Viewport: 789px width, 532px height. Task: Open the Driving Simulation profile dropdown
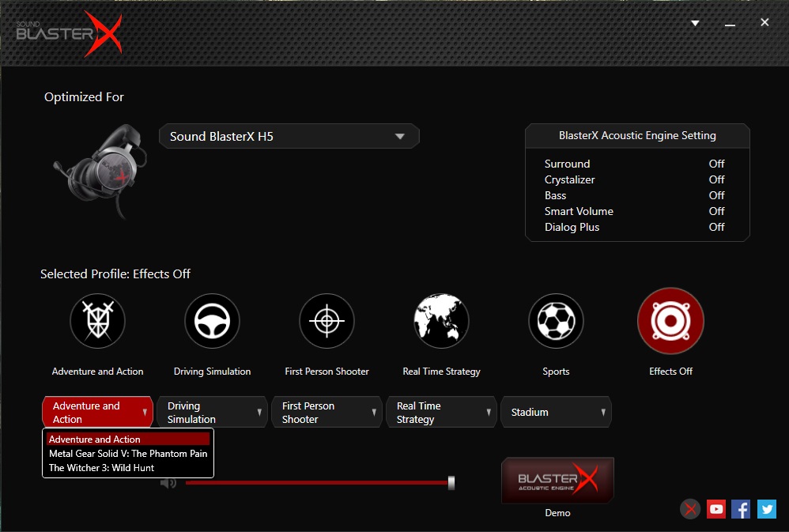[212, 412]
